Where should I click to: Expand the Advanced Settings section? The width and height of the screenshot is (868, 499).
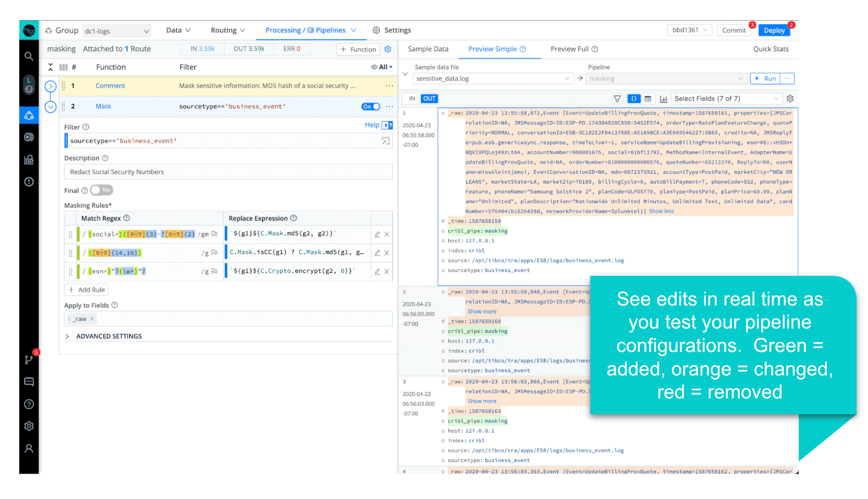click(x=109, y=336)
